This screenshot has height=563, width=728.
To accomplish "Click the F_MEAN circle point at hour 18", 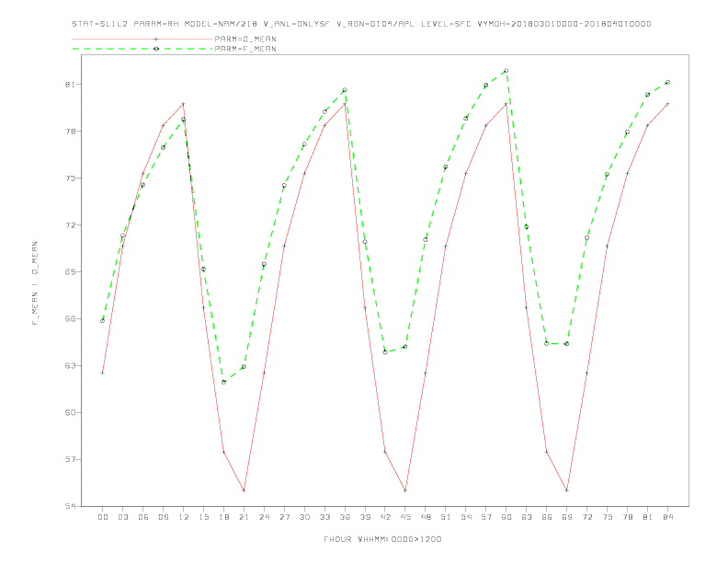I will click(223, 382).
